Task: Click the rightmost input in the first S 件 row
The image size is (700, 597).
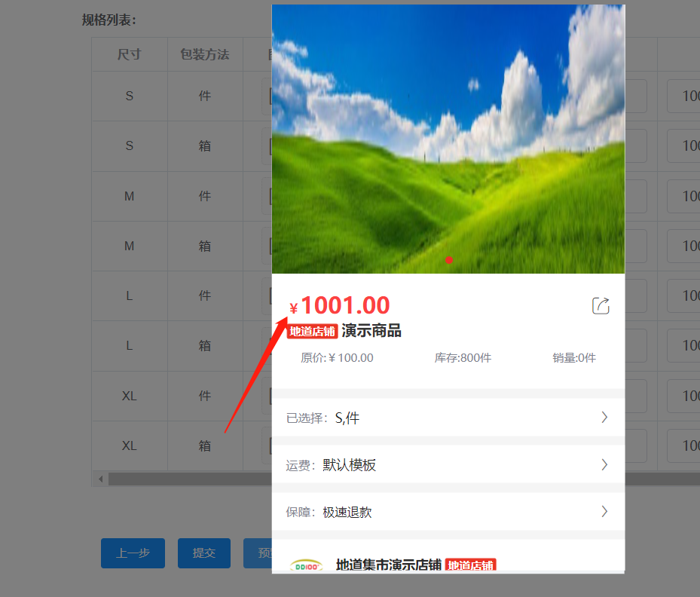Action: point(684,96)
